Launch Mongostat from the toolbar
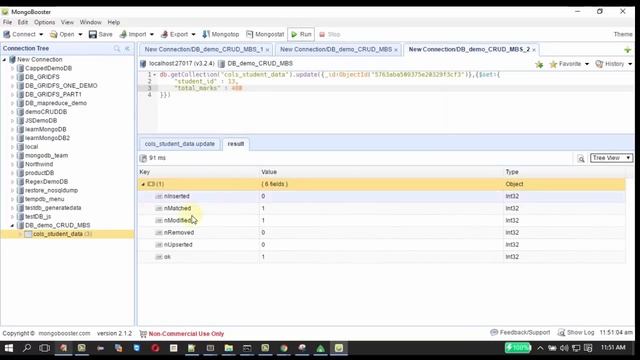This screenshot has width=640, height=360. 265,34
